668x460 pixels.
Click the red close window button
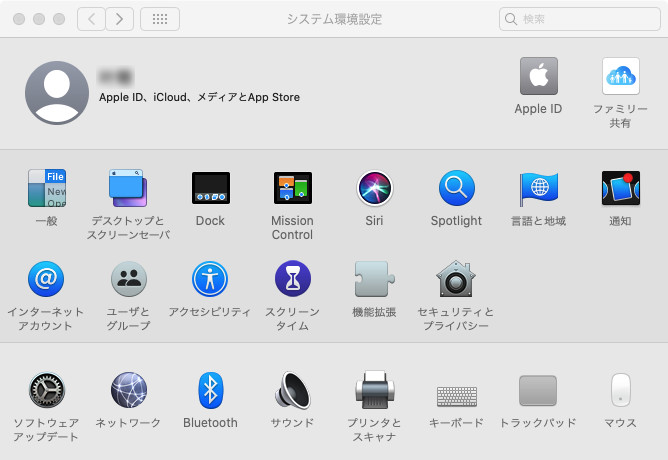click(19, 19)
